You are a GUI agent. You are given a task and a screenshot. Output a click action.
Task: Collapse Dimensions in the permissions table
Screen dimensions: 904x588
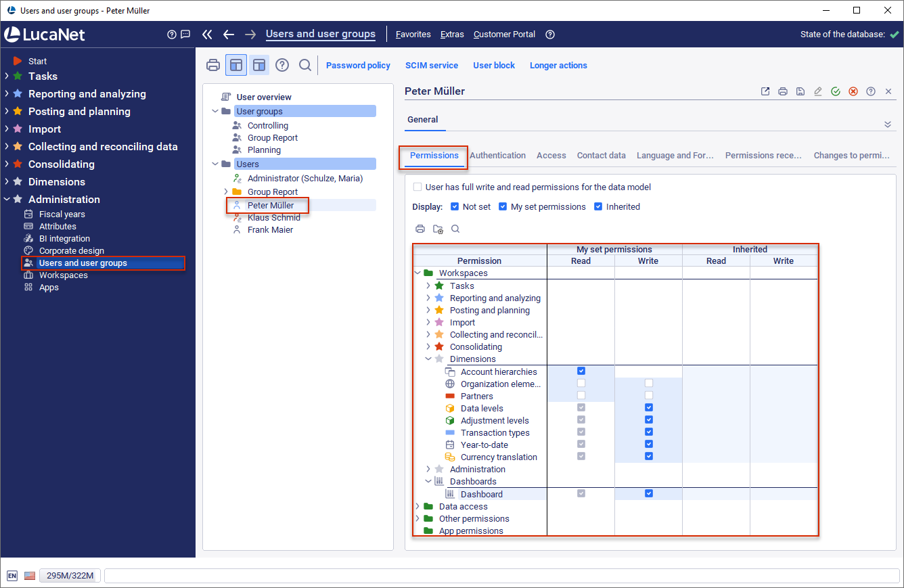[x=428, y=359]
